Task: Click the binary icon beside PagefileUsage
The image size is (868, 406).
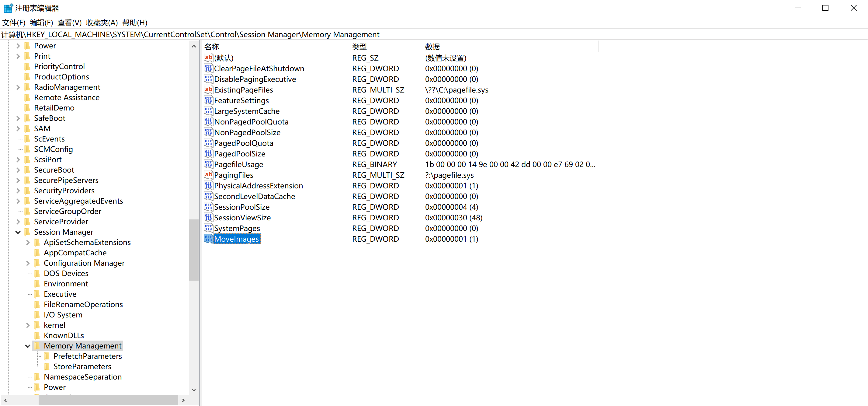Action: pyautogui.click(x=208, y=164)
